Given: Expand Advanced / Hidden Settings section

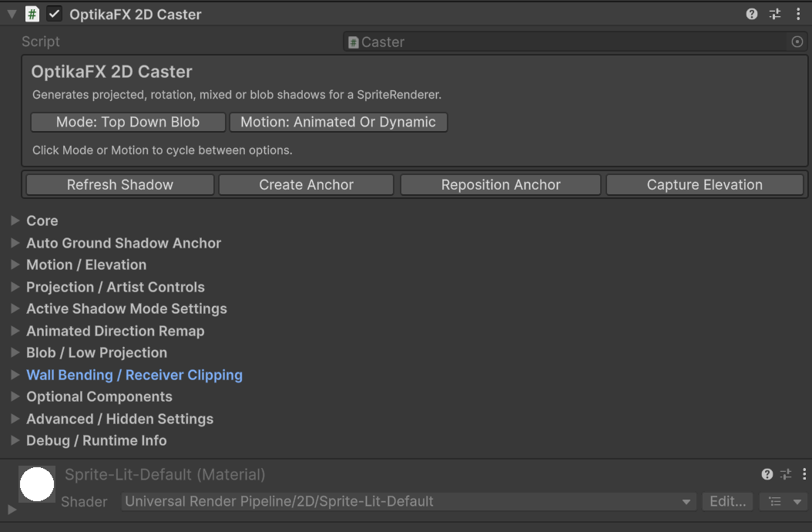Looking at the screenshot, I should click(15, 419).
